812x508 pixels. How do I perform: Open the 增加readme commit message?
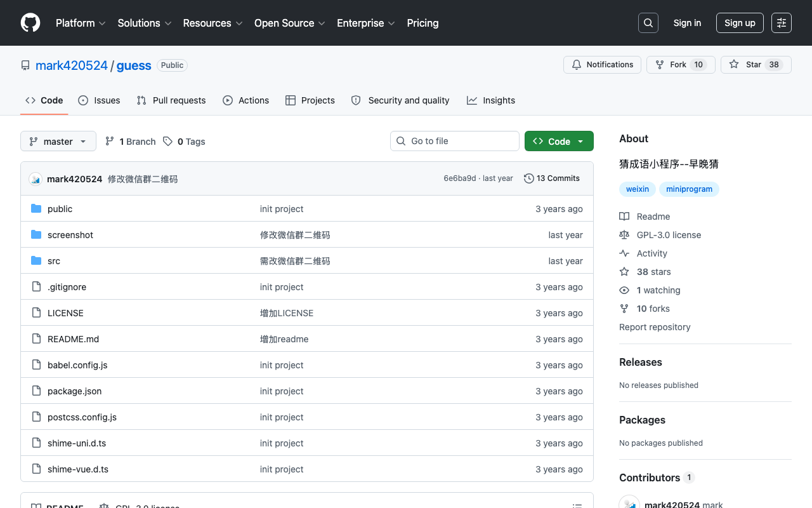284,339
